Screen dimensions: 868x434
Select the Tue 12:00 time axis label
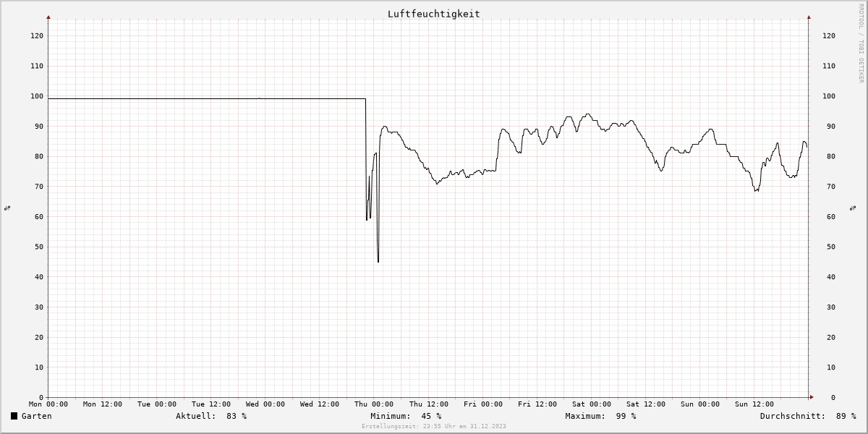click(211, 404)
